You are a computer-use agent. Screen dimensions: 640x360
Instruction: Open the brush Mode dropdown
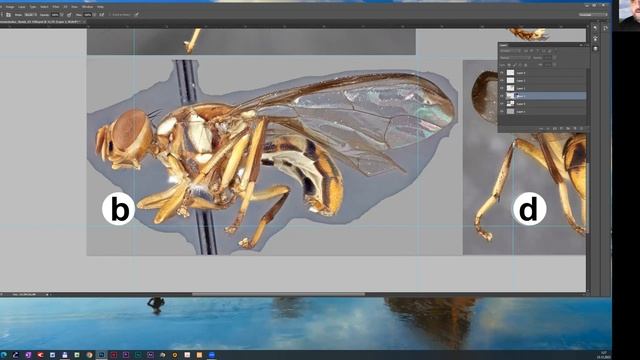pos(30,15)
